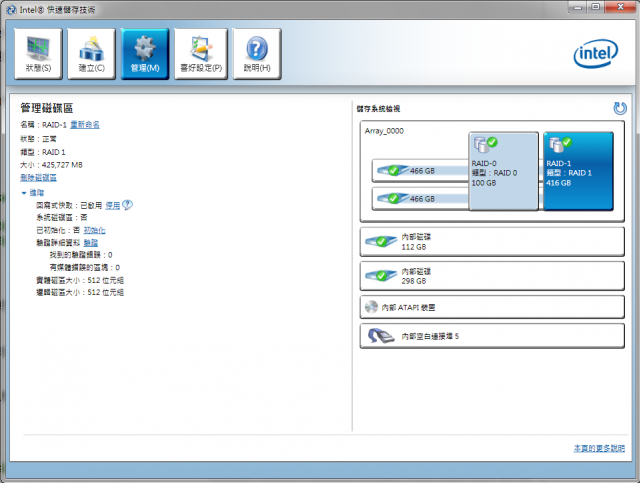640x483 pixels.
Task: Close the Intel storage window
Action: point(620,7)
